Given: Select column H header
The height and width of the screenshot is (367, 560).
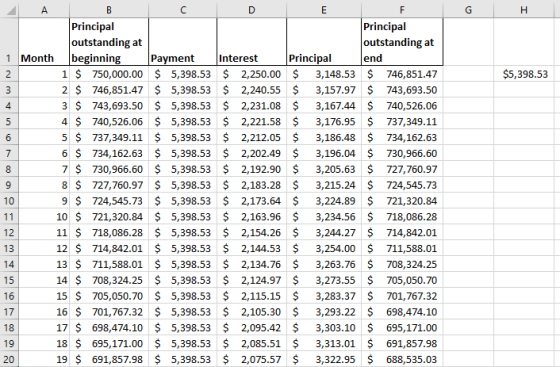Looking at the screenshot, I should coord(524,10).
